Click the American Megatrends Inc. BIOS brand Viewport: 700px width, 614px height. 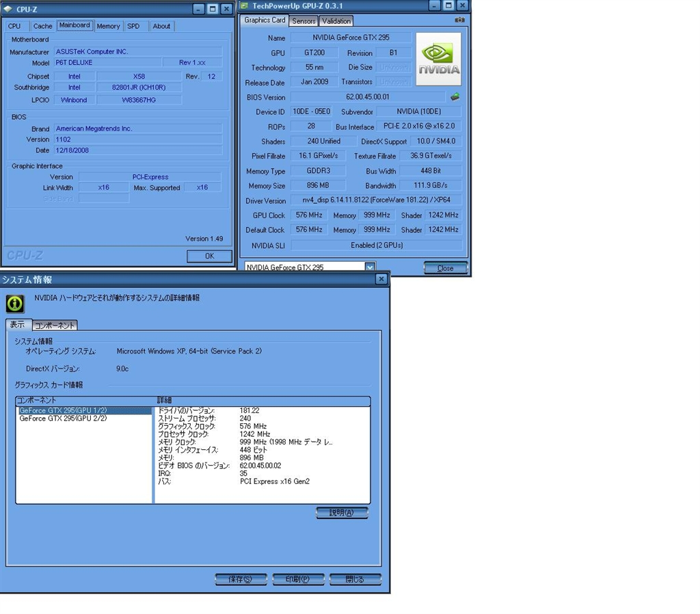pos(138,129)
